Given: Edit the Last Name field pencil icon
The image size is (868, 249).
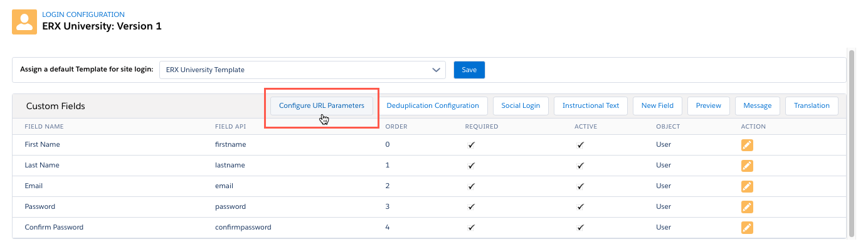Looking at the screenshot, I should tap(747, 166).
